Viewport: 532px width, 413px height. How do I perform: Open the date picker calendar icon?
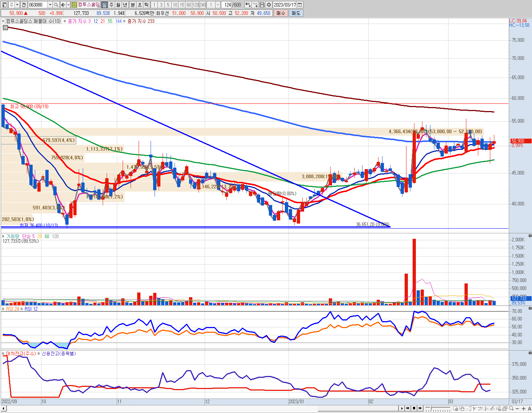[x=299, y=5]
